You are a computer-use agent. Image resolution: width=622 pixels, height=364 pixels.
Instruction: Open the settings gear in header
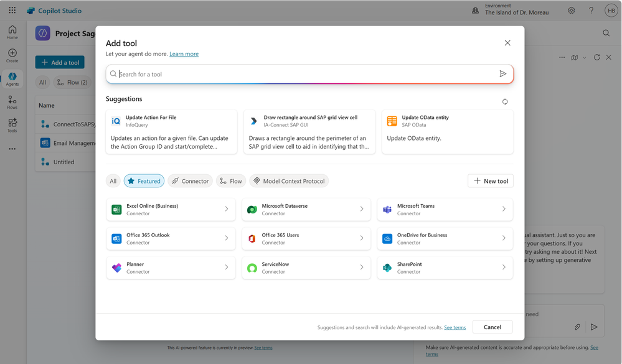point(571,11)
